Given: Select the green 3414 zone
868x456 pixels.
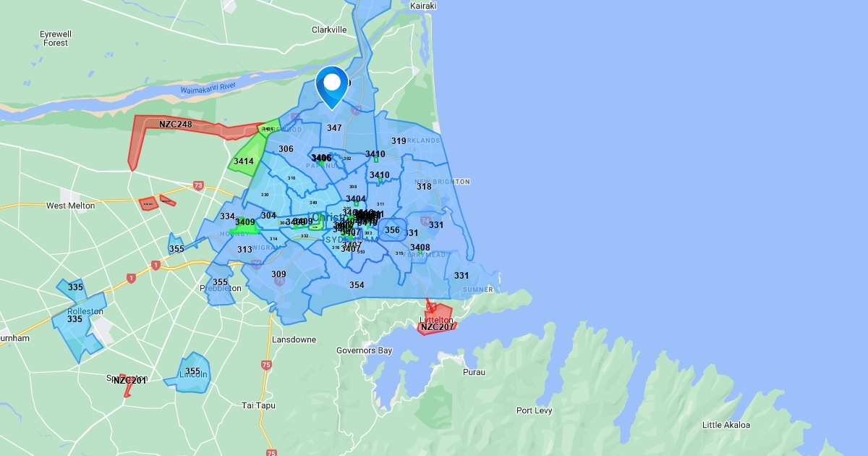Looking at the screenshot, I should click(244, 161).
